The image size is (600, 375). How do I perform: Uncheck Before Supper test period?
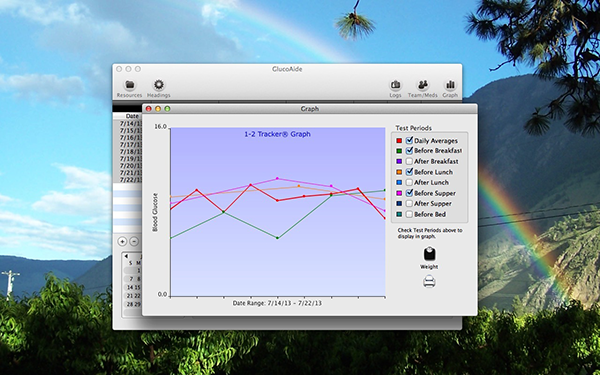(409, 193)
